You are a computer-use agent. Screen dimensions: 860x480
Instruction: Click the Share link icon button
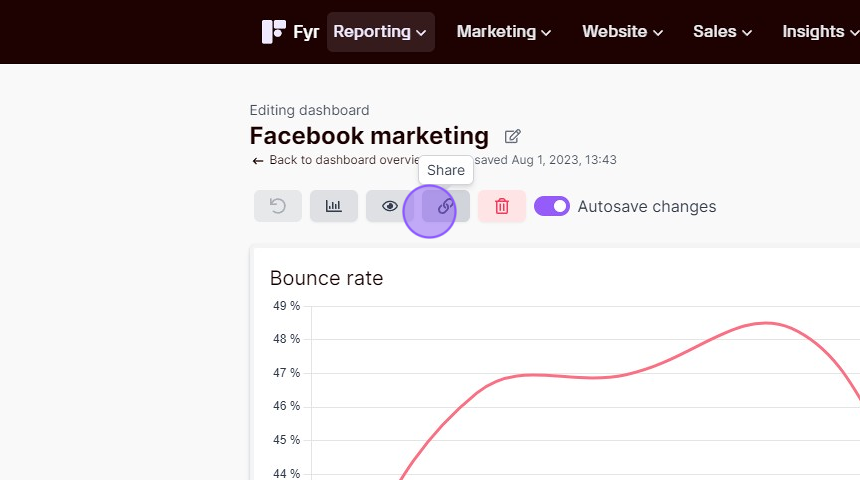pyautogui.click(x=445, y=206)
